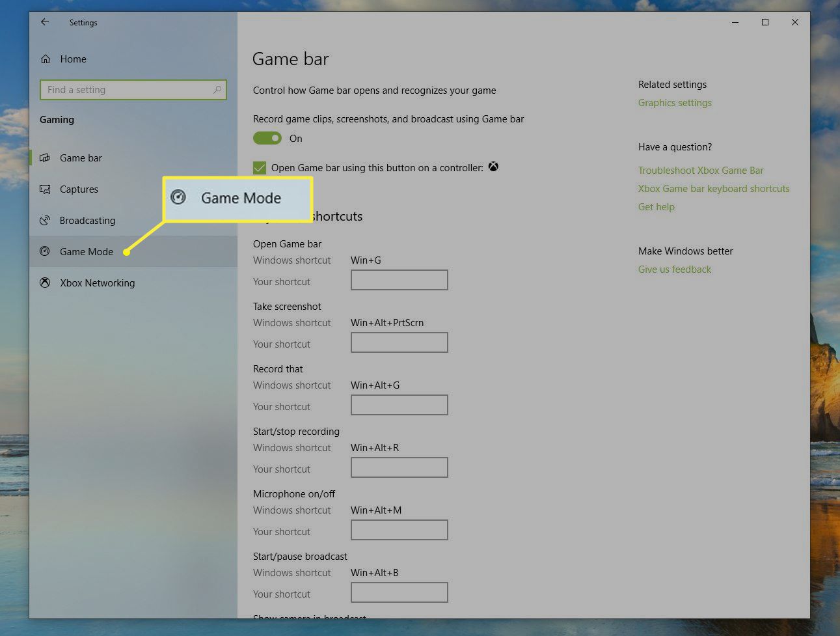Focus the Find a setting search box

click(133, 90)
